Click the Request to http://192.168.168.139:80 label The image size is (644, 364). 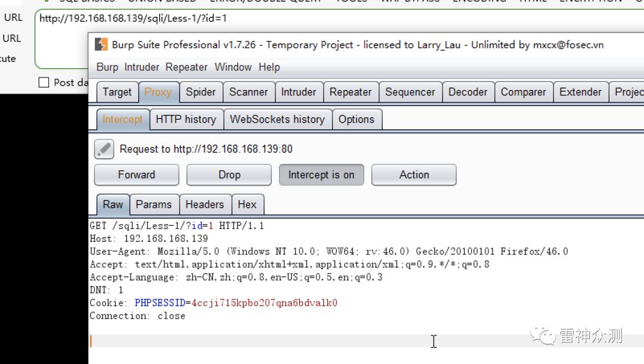click(206, 149)
